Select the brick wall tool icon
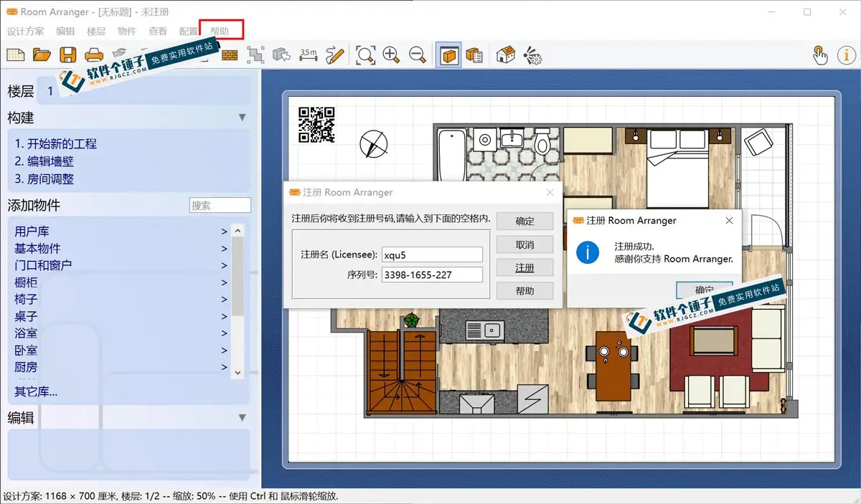Image resolution: width=861 pixels, height=504 pixels. (x=230, y=54)
